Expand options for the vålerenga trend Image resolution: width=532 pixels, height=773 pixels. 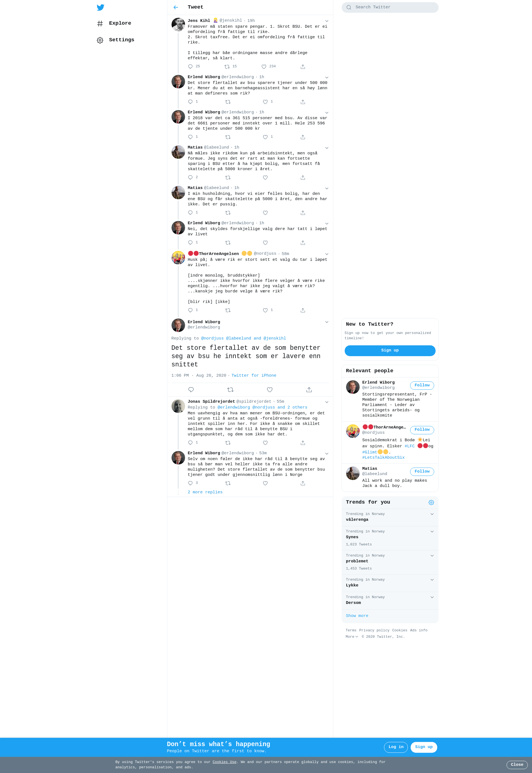(x=432, y=514)
